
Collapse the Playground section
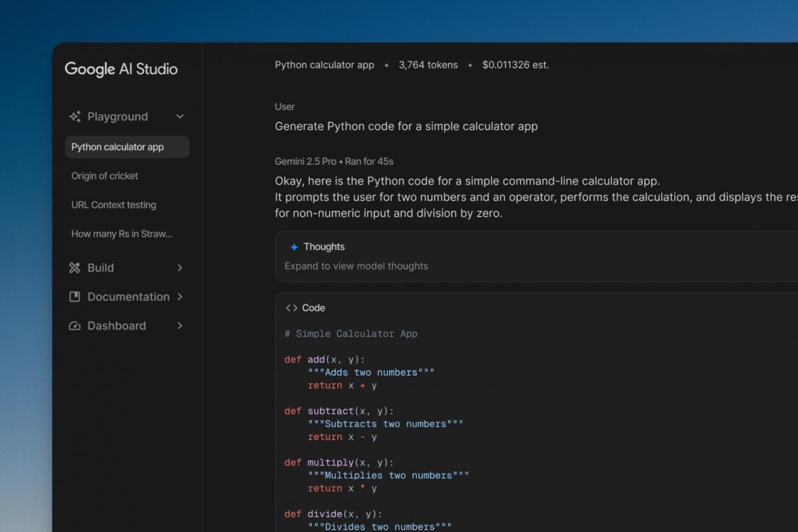180,116
